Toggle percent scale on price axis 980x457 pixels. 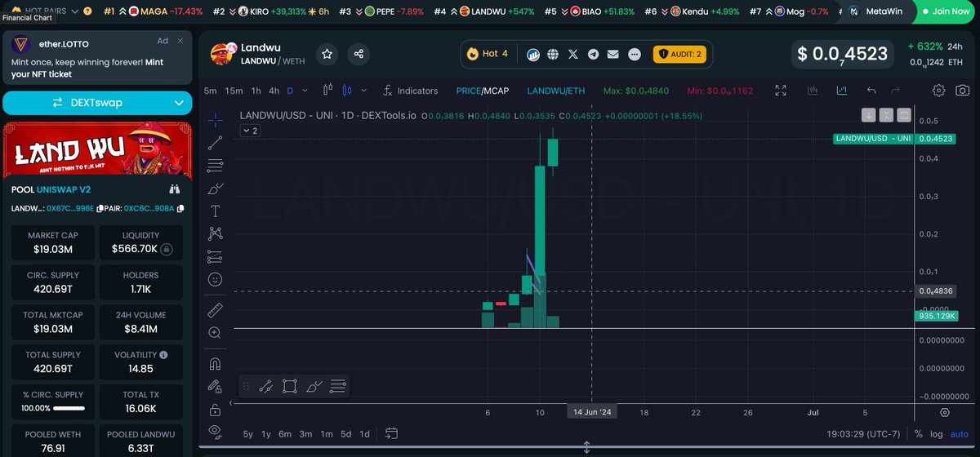[919, 434]
